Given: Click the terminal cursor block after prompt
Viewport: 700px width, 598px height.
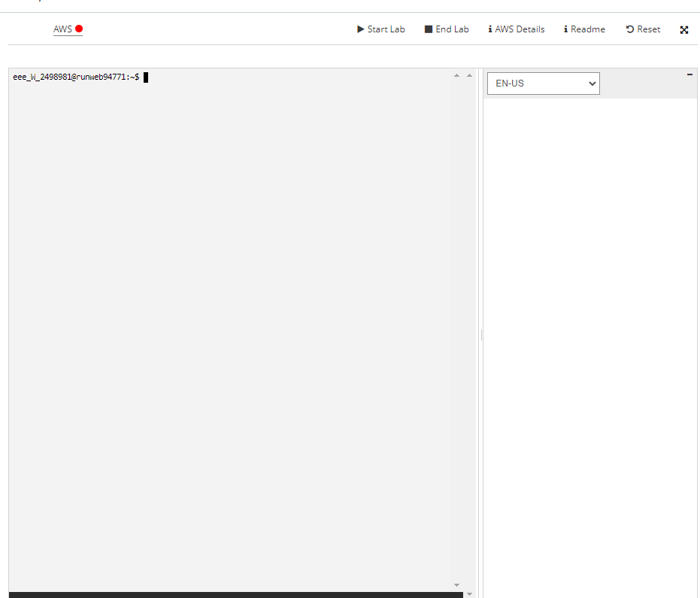Looking at the screenshot, I should pos(146,77).
